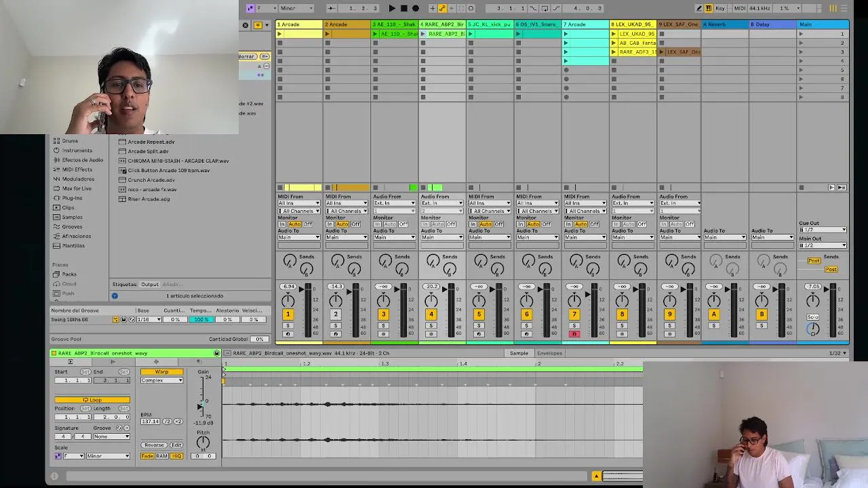Mute return track A activator

coord(713,314)
